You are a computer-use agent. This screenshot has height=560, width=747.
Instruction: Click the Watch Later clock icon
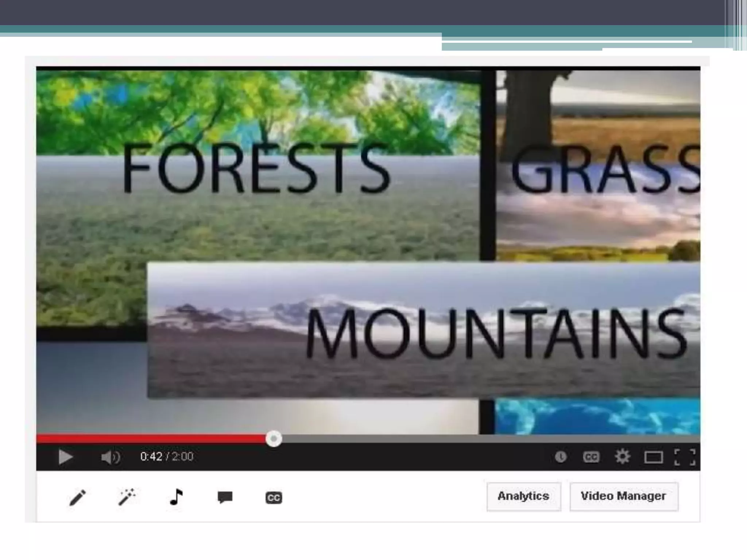tap(561, 457)
